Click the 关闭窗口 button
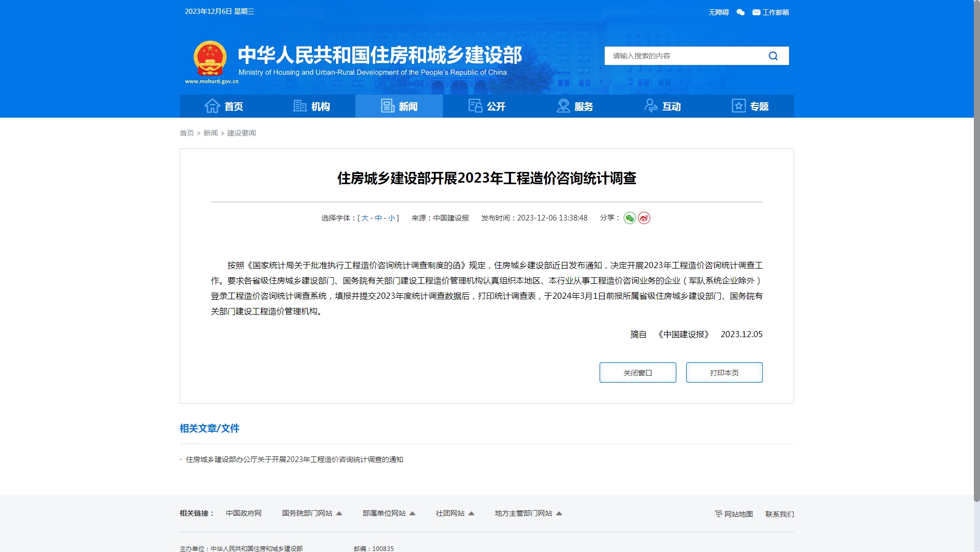Viewport: 980px width, 552px height. tap(637, 372)
